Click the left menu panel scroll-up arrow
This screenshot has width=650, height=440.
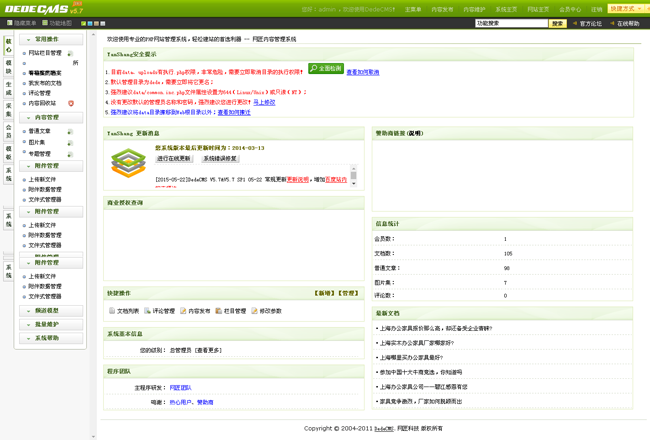tap(93, 35)
